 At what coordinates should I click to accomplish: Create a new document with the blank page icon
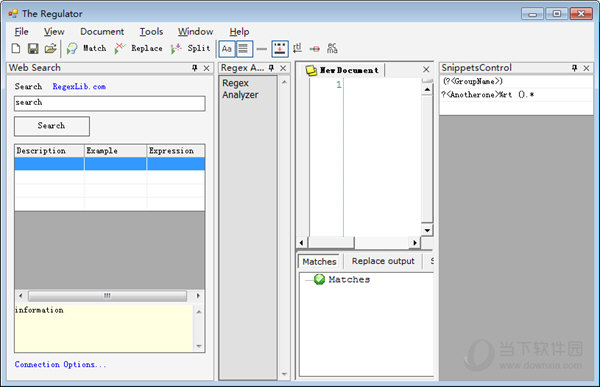[16, 48]
